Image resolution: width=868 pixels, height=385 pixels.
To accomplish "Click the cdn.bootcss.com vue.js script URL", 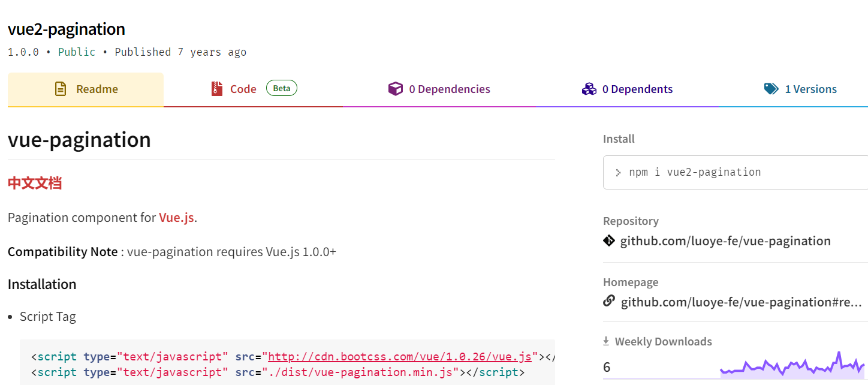I will pos(400,356).
